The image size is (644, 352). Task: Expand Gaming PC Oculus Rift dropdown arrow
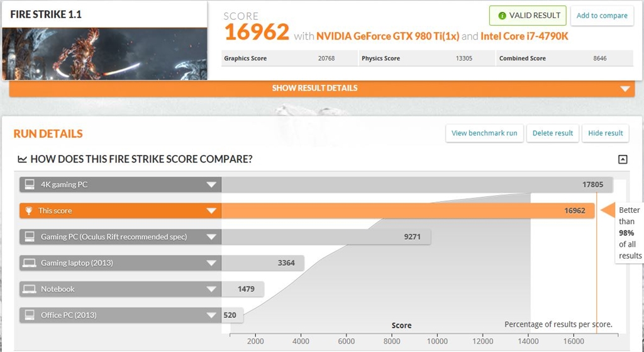tap(211, 237)
